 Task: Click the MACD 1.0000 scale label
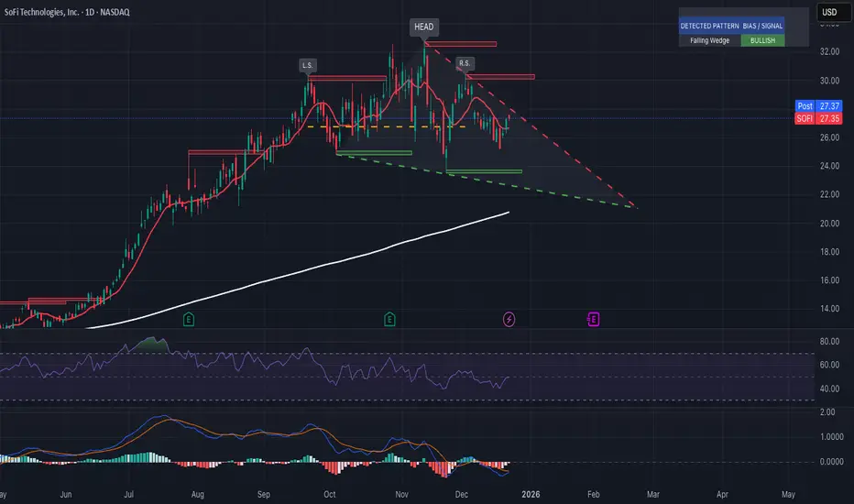pyautogui.click(x=832, y=437)
